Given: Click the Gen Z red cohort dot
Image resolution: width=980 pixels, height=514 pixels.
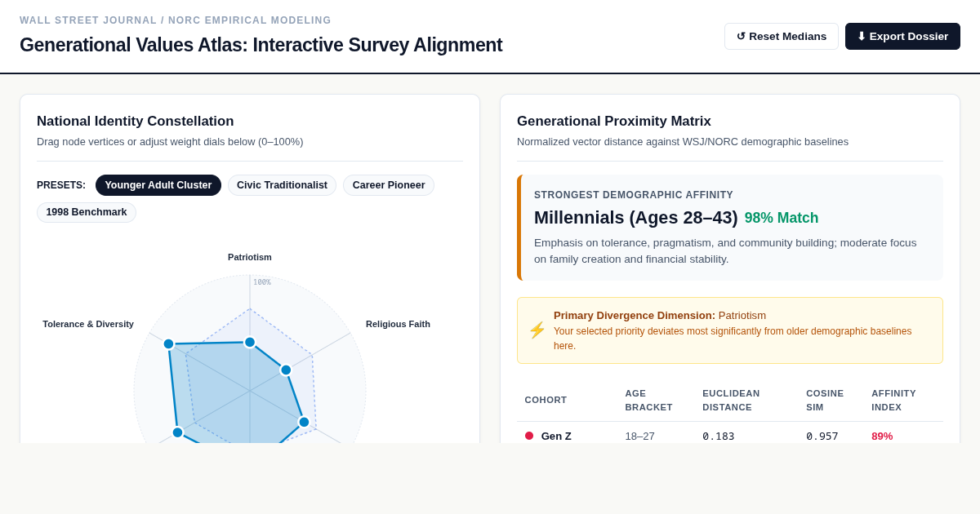Looking at the screenshot, I should tap(529, 436).
